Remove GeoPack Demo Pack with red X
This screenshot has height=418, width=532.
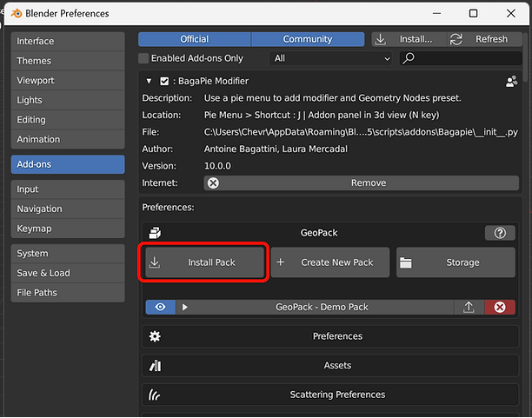pos(499,307)
